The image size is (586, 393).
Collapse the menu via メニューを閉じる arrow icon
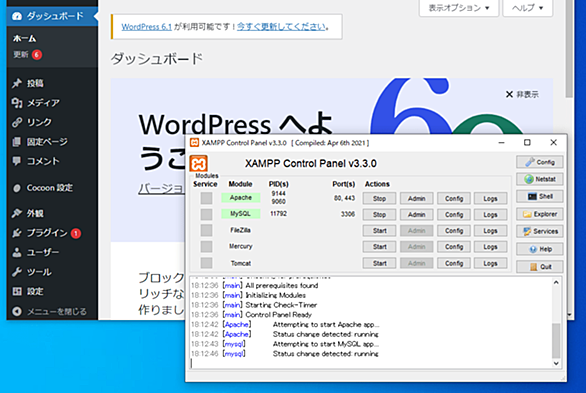[17, 311]
